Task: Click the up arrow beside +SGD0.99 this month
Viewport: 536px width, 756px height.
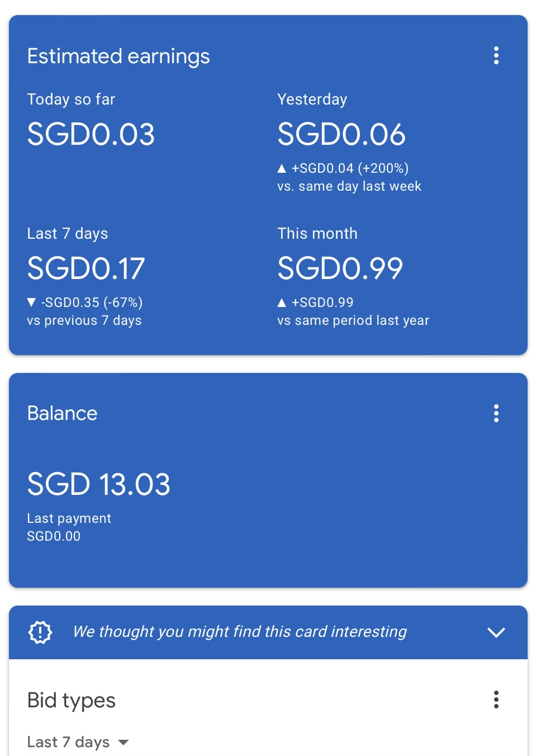Action: 282,303
